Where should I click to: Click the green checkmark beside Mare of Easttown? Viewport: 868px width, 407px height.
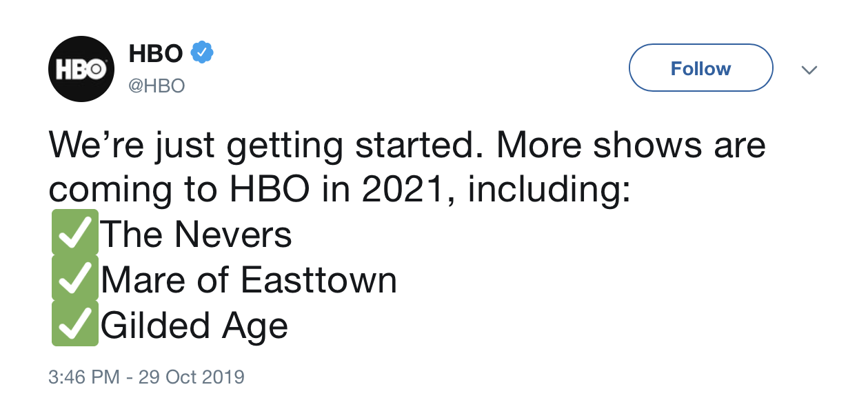click(75, 279)
